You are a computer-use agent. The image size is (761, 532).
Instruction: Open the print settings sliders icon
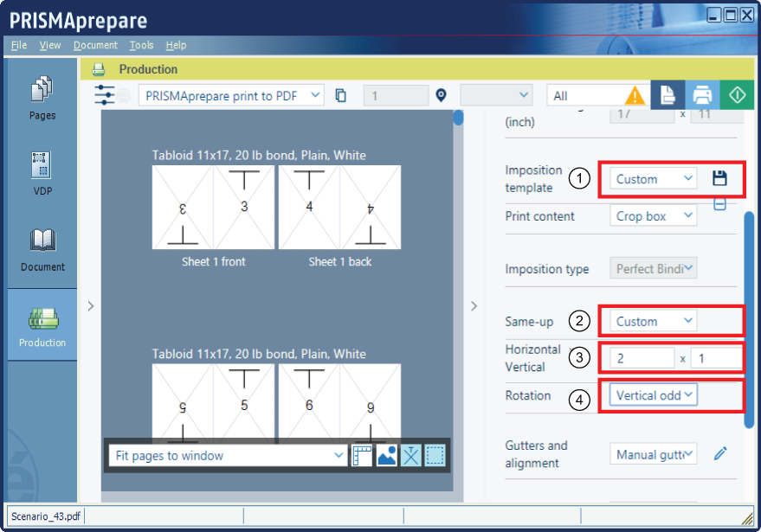coord(105,95)
